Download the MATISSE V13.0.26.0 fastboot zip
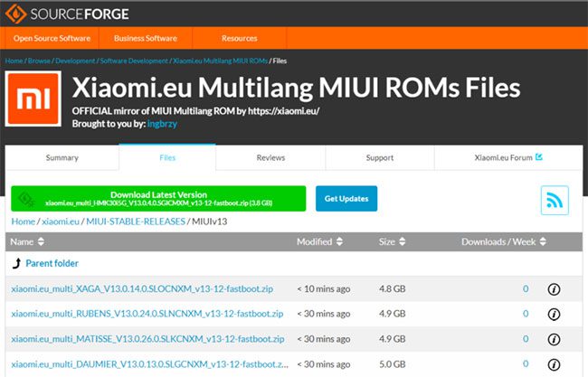Viewport: 588px width, 377px height. coord(147,339)
